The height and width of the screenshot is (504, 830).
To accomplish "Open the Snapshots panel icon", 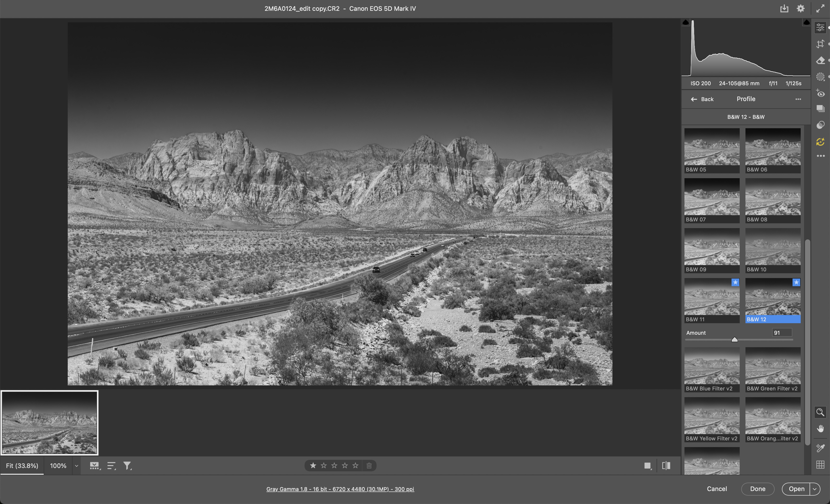I will pos(820,108).
